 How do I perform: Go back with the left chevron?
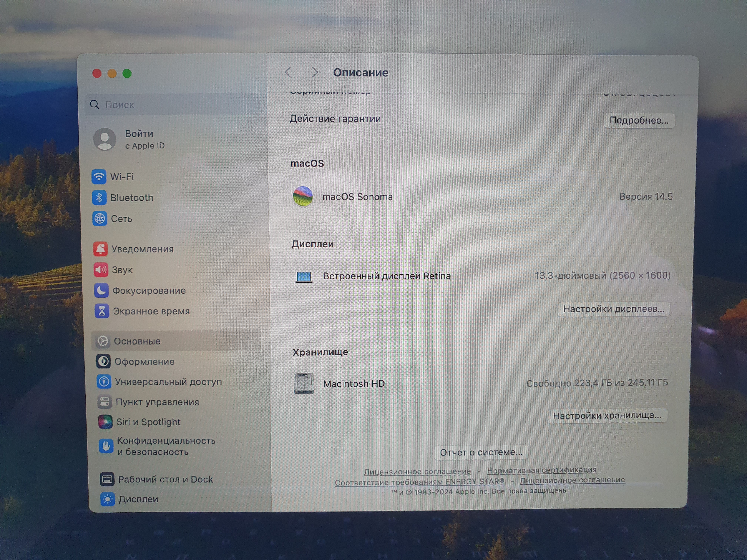point(288,72)
